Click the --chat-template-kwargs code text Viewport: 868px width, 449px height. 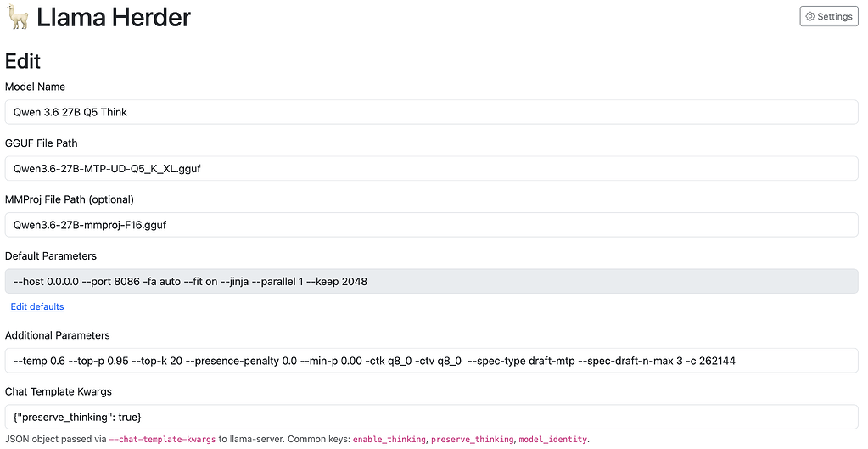162,440
